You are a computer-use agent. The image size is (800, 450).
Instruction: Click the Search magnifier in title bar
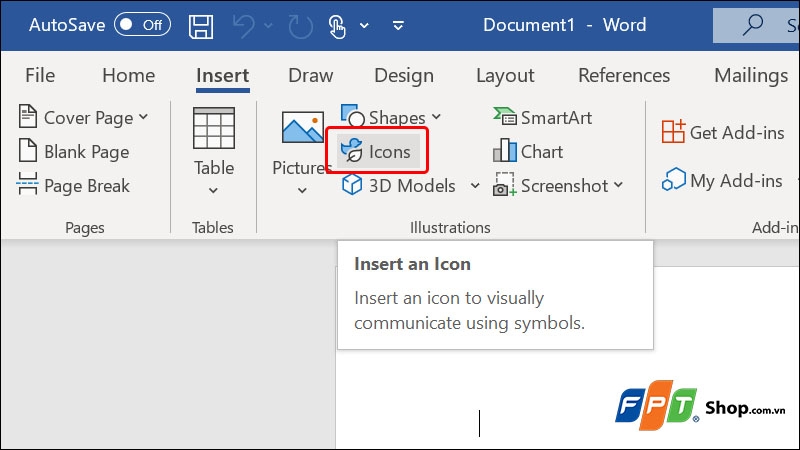tap(753, 24)
